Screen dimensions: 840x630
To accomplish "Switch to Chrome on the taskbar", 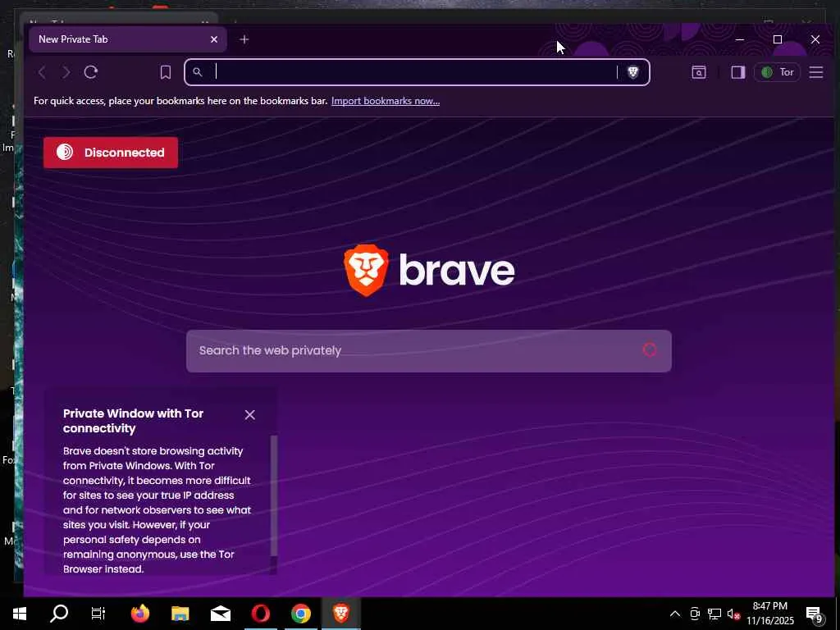I will pyautogui.click(x=301, y=614).
